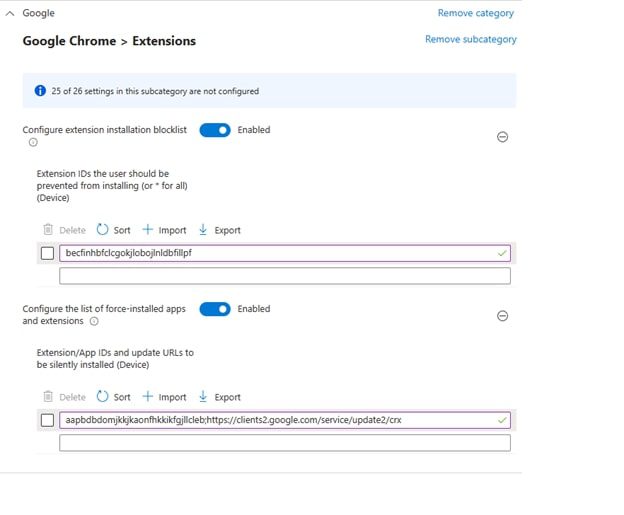Collapse the Google category chevron
Screen dimensions: 624x515
(10, 13)
